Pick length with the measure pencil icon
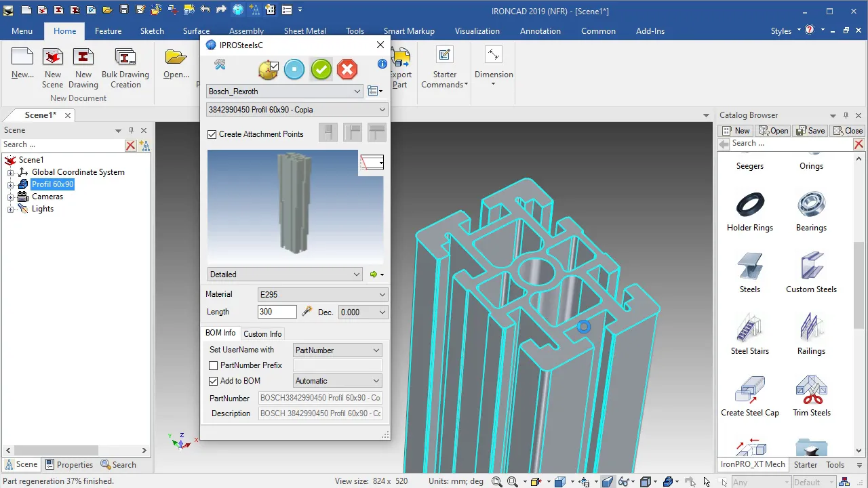Image resolution: width=868 pixels, height=488 pixels. pyautogui.click(x=307, y=312)
